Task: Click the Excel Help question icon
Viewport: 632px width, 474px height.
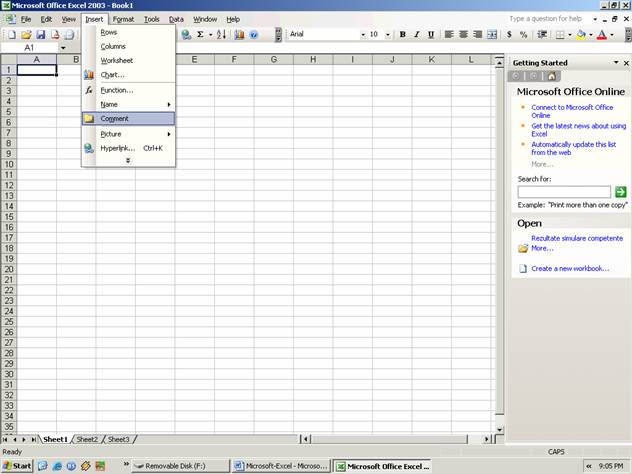Action: 254,35
